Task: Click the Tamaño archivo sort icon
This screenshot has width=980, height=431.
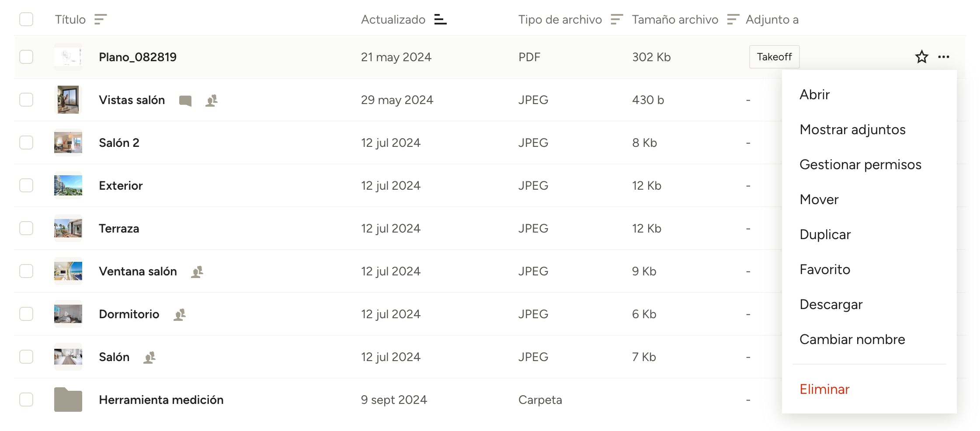Action: (x=733, y=19)
